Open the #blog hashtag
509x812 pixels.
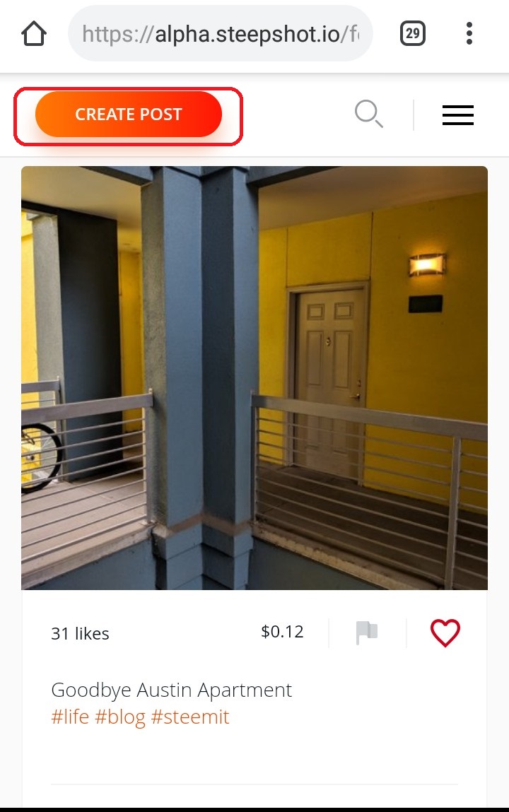pyautogui.click(x=120, y=717)
